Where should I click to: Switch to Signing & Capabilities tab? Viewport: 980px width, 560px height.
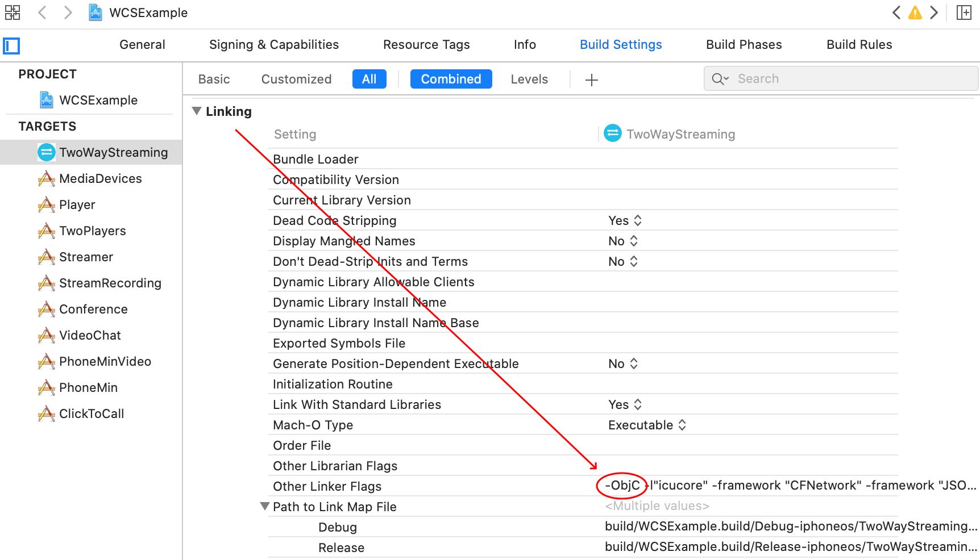(273, 45)
